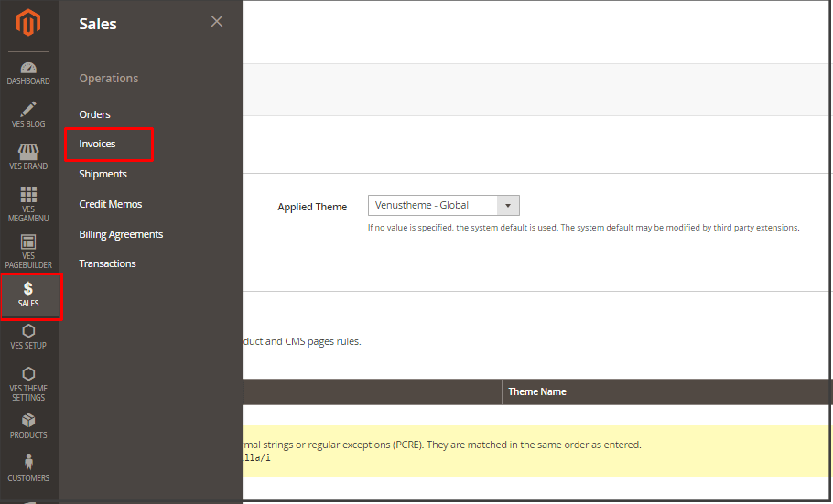Screen dimensions: 833x504
Task: Go to Shipments
Action: pyautogui.click(x=103, y=174)
